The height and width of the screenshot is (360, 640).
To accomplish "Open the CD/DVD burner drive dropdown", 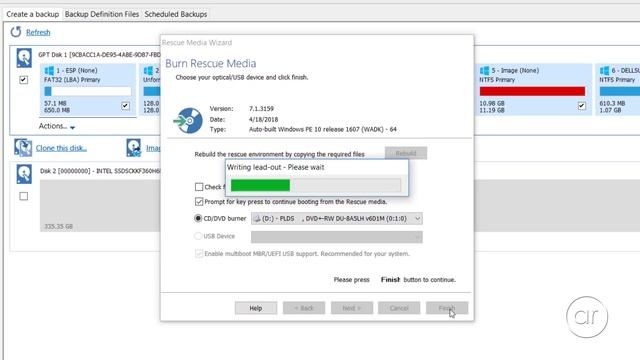I will coord(337,218).
